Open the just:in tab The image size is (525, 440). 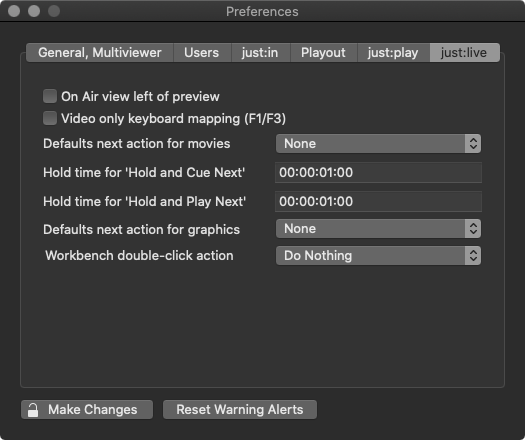[260, 53]
